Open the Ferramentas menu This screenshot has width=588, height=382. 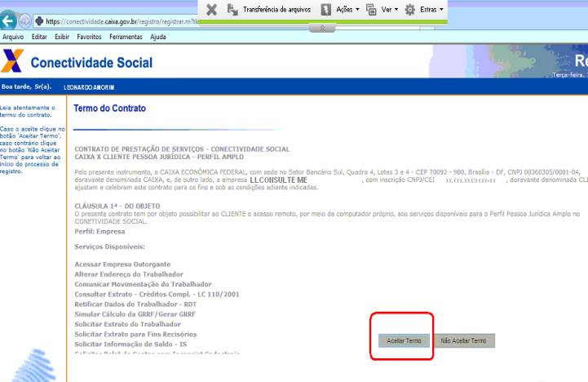coord(126,37)
